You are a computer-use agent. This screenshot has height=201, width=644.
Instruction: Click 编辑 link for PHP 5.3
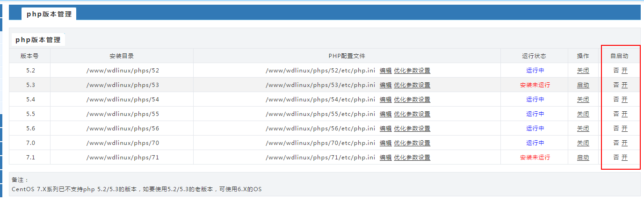385,85
